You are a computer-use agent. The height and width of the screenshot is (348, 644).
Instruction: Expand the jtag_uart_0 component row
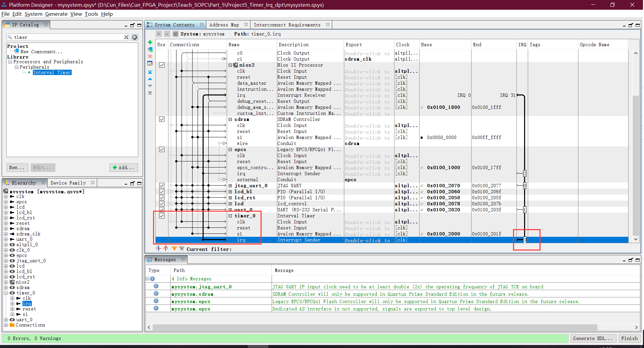point(230,186)
